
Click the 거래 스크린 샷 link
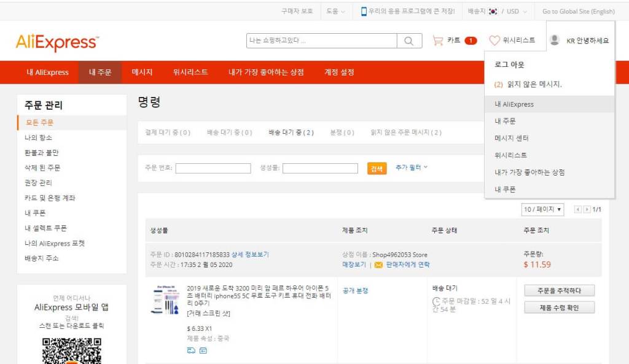(x=209, y=314)
